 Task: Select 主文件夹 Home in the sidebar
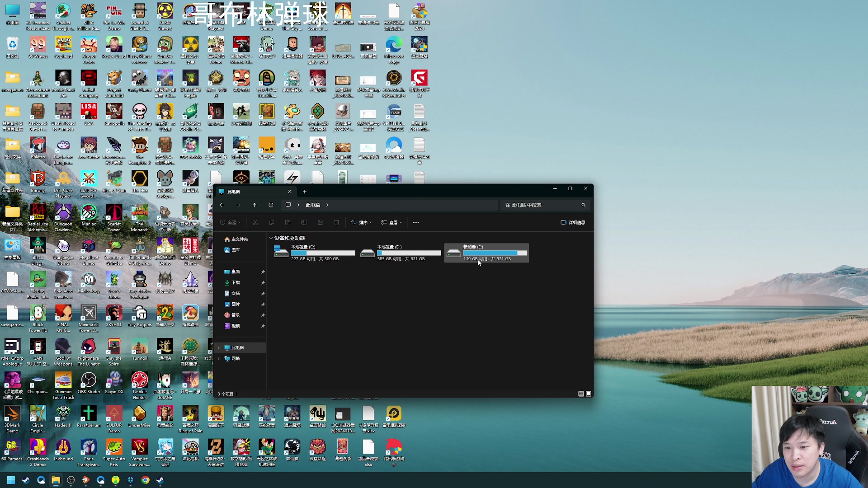(239, 239)
